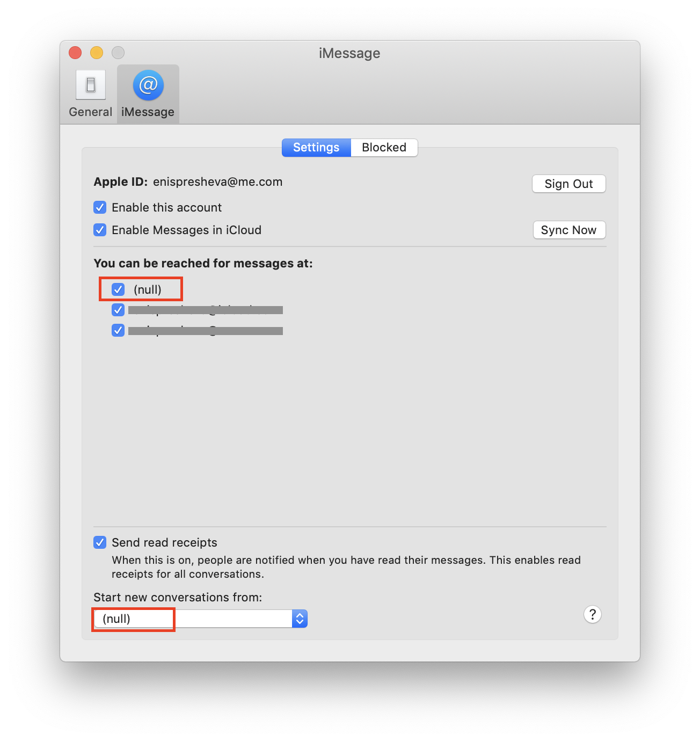Image resolution: width=700 pixels, height=741 pixels.
Task: Minimize the iMessage window with yellow button
Action: (97, 53)
